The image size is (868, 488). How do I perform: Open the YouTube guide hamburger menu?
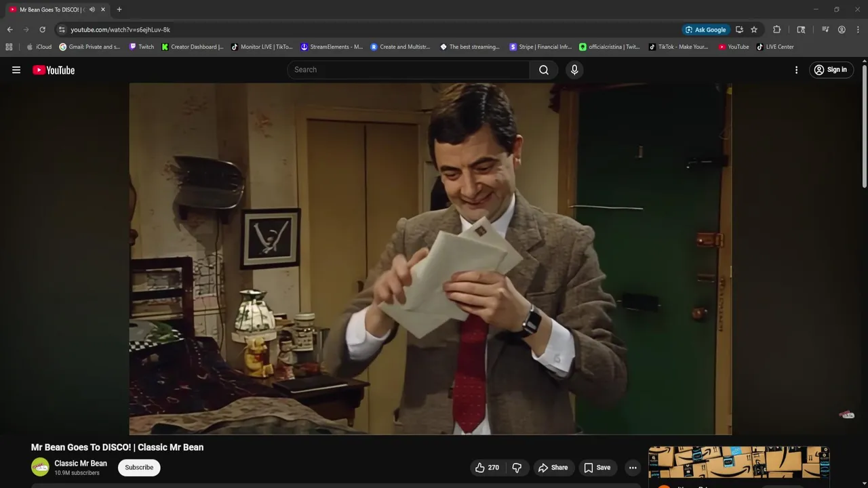16,70
